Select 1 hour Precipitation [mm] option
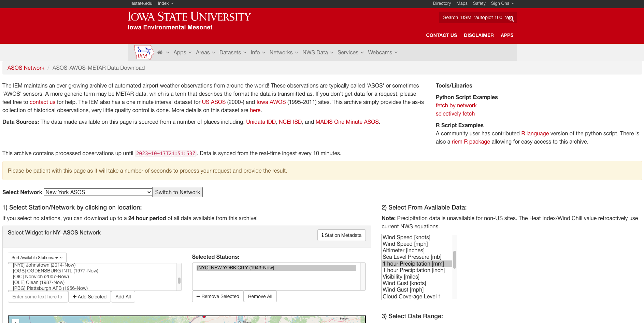The height and width of the screenshot is (323, 644). coord(417,264)
